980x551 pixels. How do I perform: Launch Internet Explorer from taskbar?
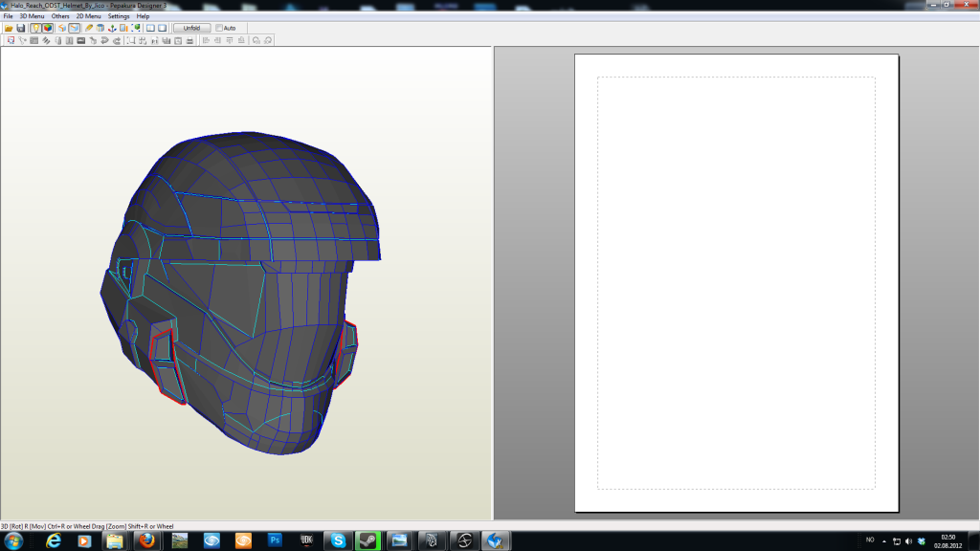tap(54, 540)
